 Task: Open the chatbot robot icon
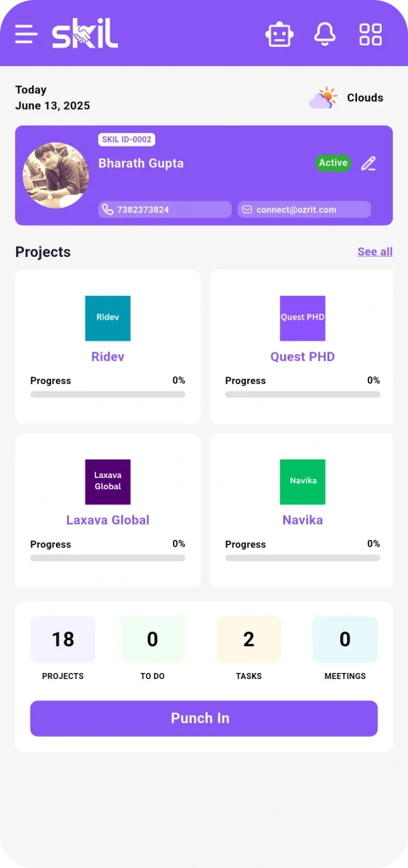(x=280, y=34)
